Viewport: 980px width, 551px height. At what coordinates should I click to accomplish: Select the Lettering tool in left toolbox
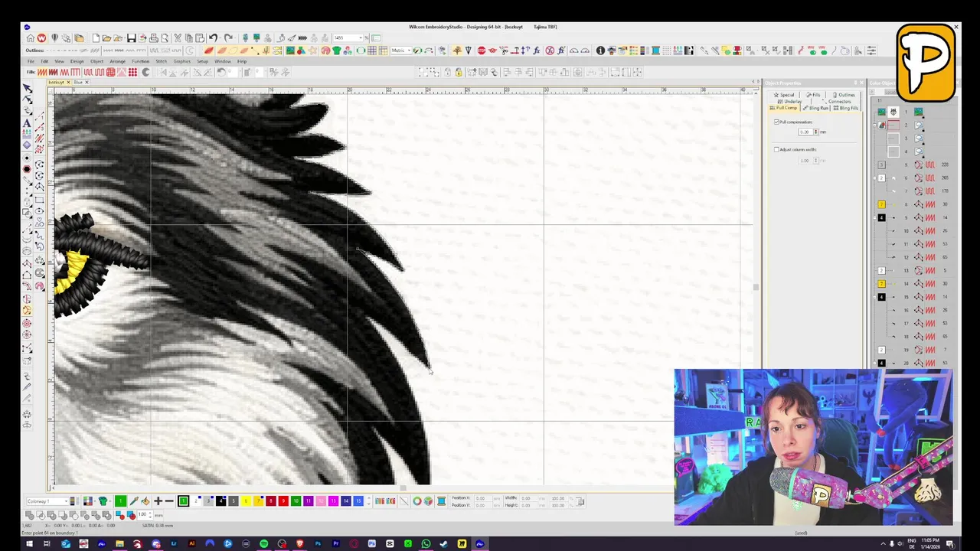27,122
